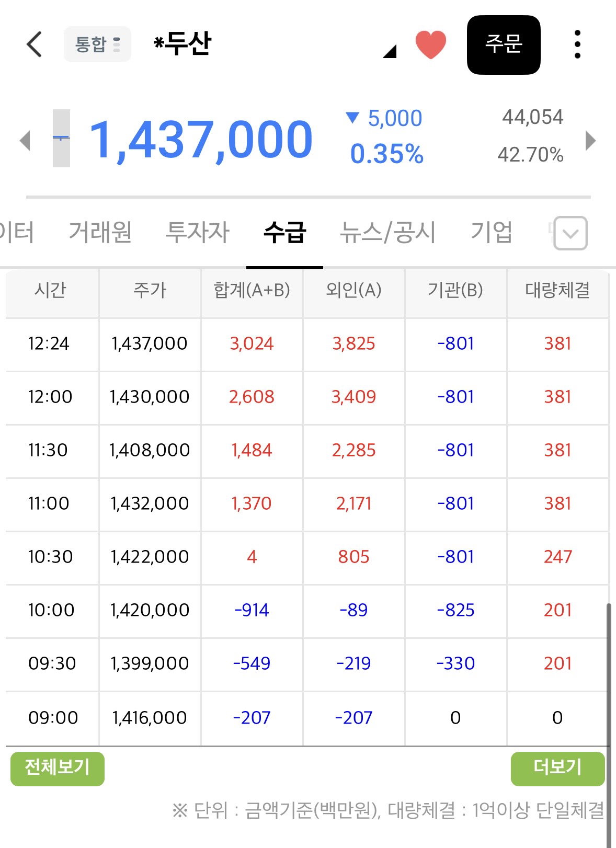This screenshot has height=848, width=616.
Task: Go to next stock with right arrow
Action: click(591, 140)
